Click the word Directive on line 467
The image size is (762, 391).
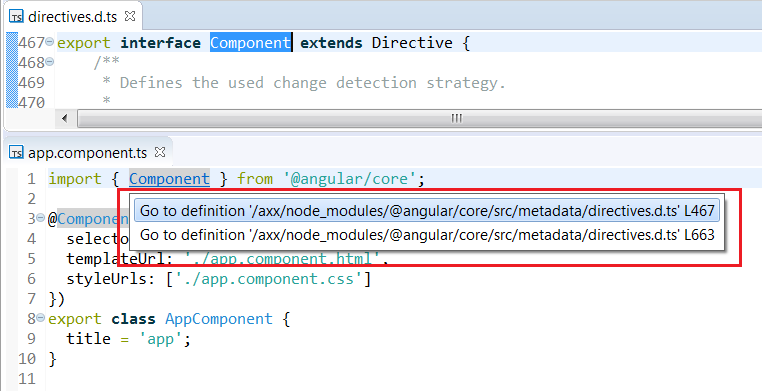(x=412, y=43)
